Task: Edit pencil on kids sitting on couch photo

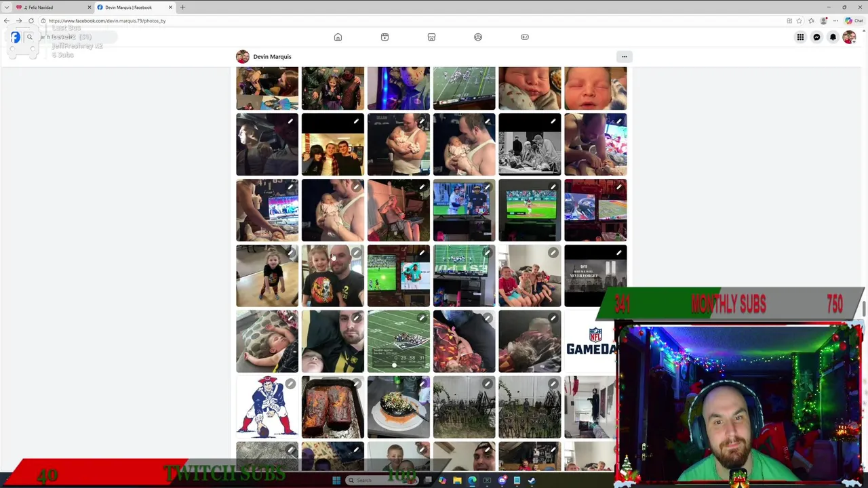Action: [x=553, y=253]
